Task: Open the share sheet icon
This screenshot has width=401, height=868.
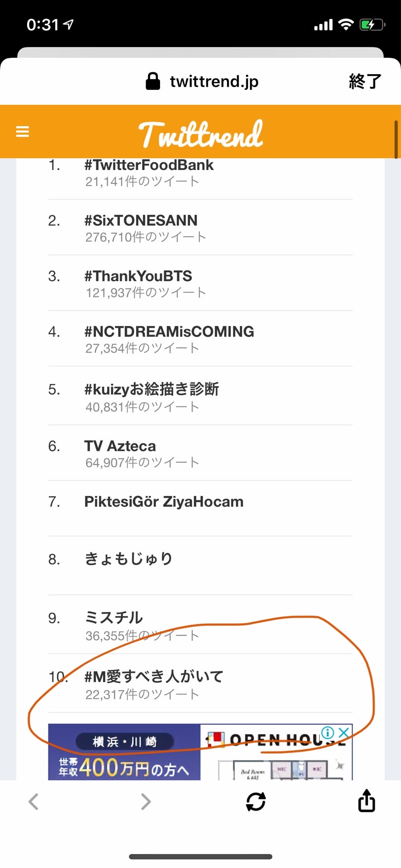Action: (x=366, y=801)
